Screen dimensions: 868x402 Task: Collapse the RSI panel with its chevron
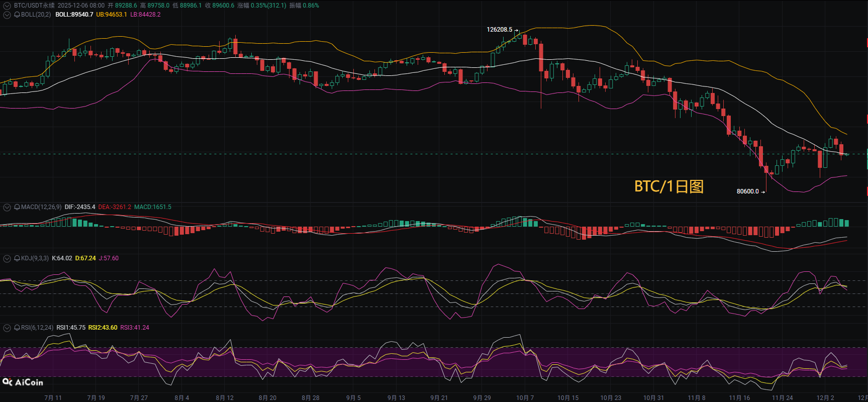pyautogui.click(x=7, y=328)
